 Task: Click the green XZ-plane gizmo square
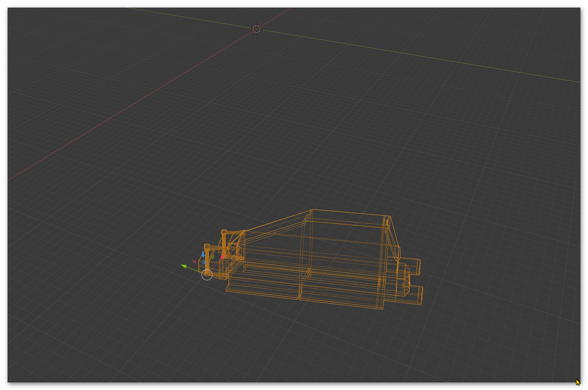(213, 257)
